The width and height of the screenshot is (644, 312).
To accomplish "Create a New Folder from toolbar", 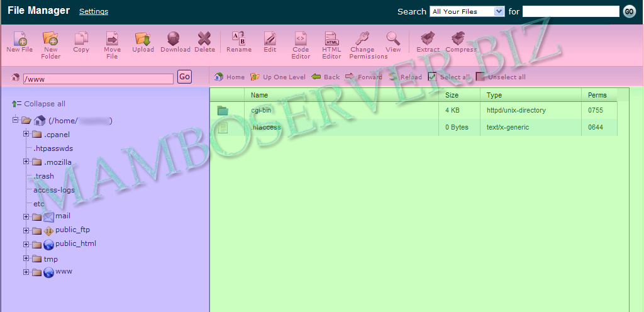I will click(x=50, y=45).
